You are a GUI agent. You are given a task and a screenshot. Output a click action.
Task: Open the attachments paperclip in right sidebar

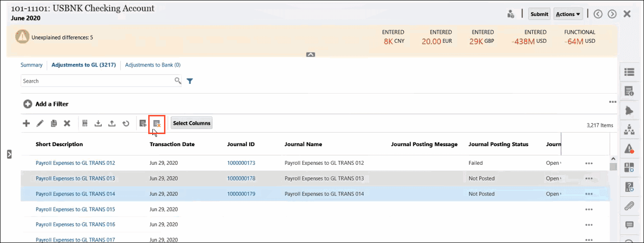click(x=629, y=205)
